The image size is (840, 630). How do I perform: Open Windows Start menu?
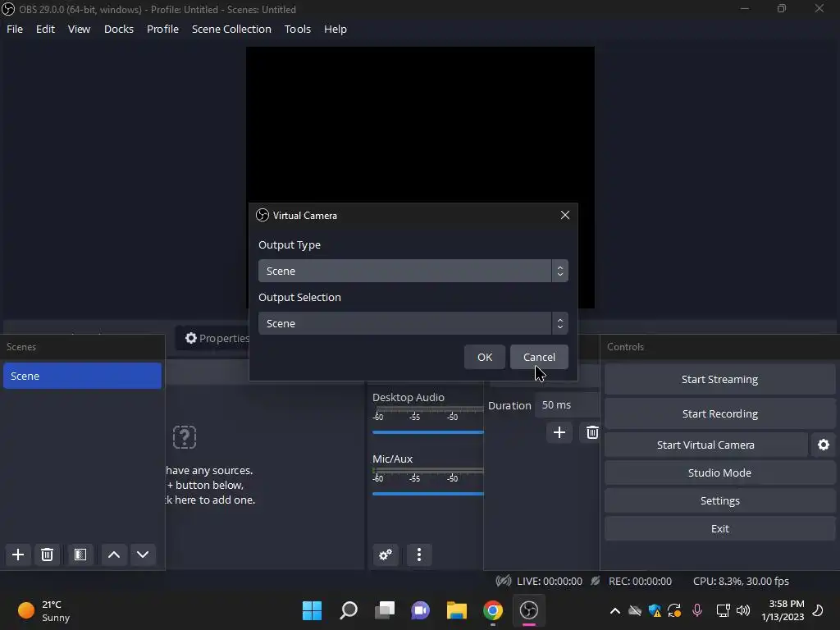[312, 610]
